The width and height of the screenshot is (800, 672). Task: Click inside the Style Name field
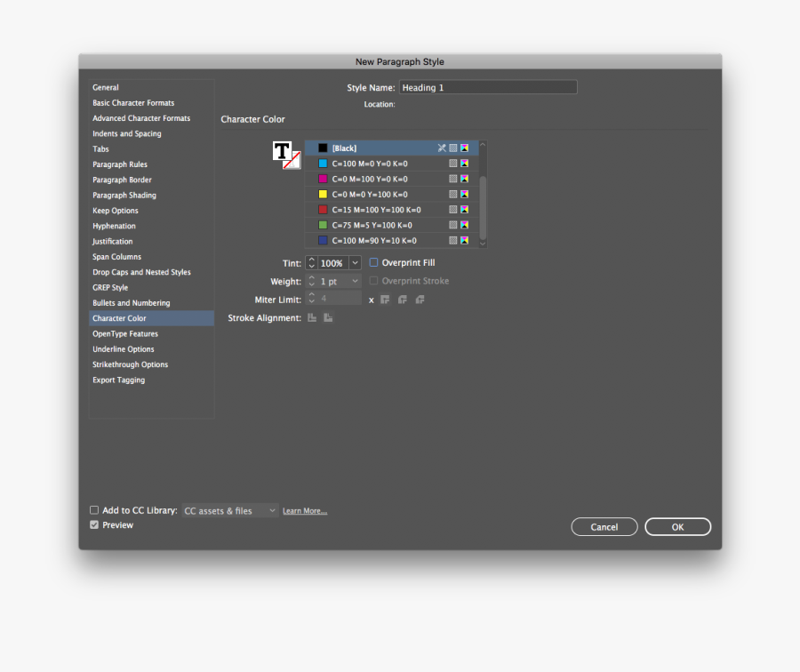coord(487,87)
